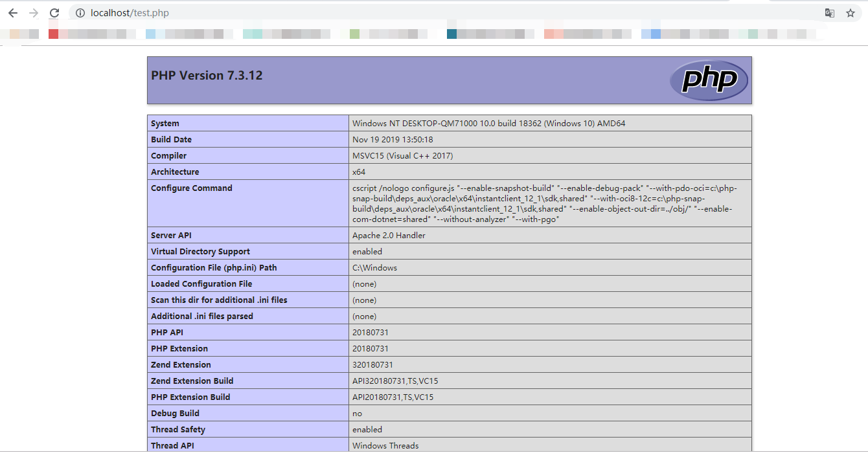Screen dimensions: 868x455
Task: Click the 320180731 Zend Extension value
Action: point(372,365)
